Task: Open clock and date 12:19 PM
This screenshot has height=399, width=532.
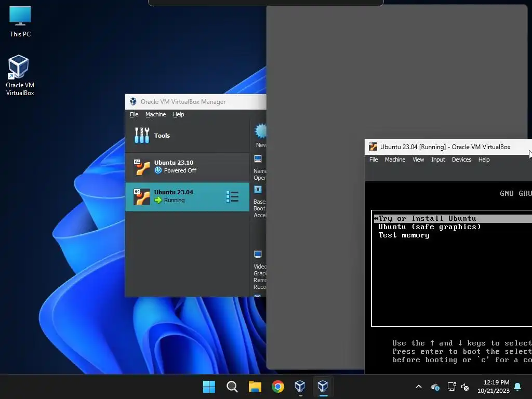Action: [494, 387]
